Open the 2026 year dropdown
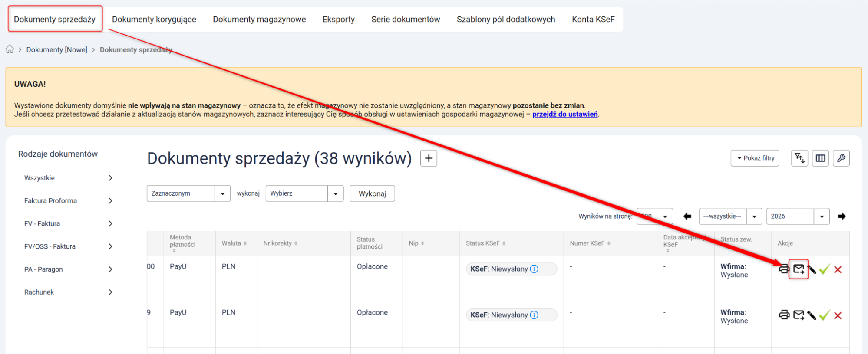Viewport: 868px width, 354px height. point(798,216)
